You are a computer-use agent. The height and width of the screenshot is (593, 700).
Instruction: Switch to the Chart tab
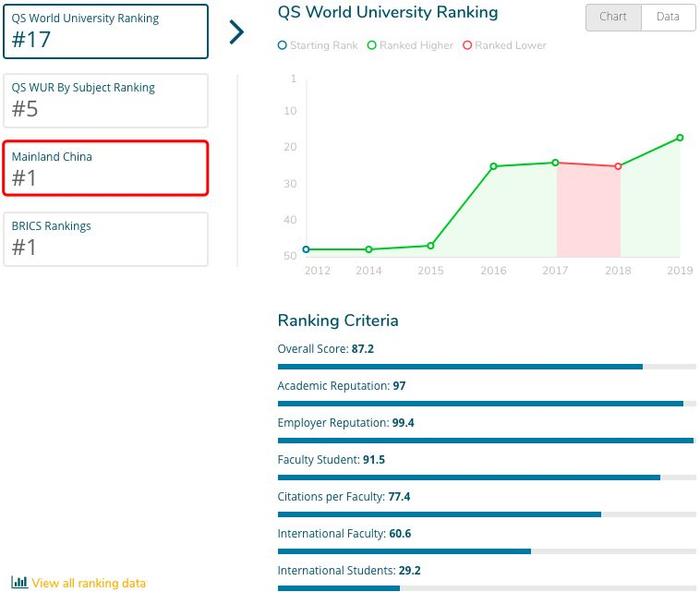[613, 17]
